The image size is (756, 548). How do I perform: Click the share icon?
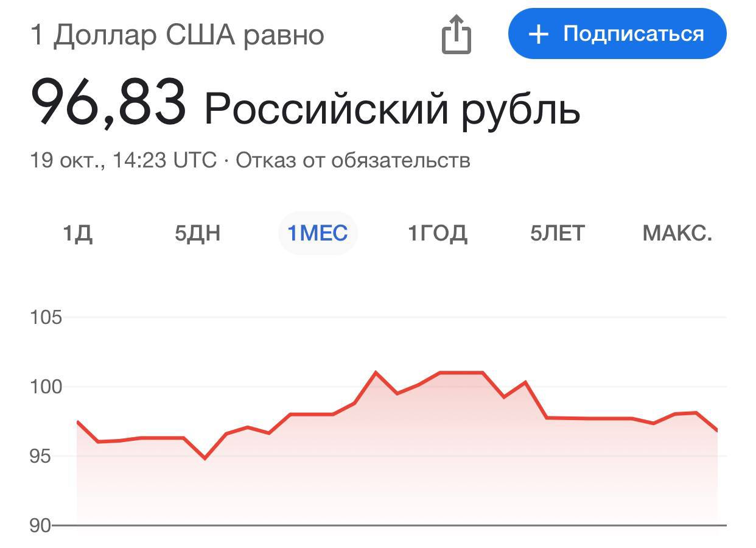coord(456,35)
